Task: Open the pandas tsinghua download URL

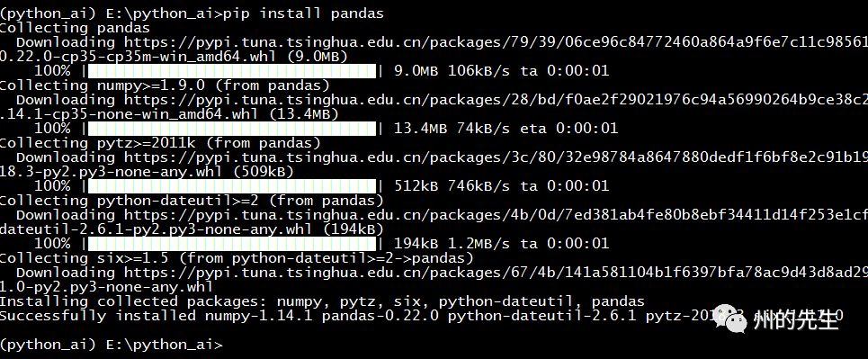Action: (x=496, y=42)
